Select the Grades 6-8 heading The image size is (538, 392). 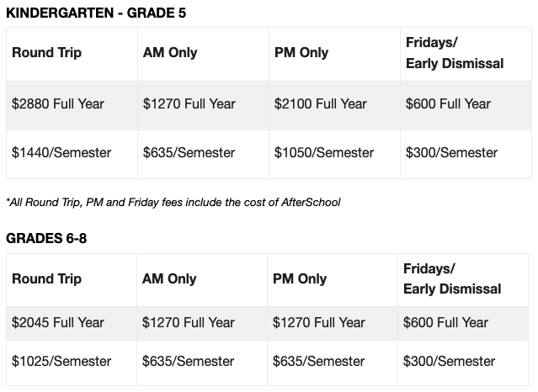(46, 238)
